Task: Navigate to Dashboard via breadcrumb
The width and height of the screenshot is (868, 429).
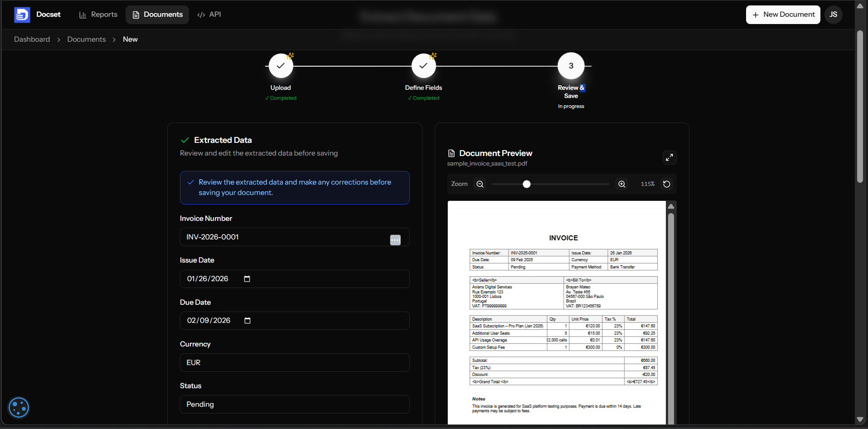Action: (x=32, y=39)
